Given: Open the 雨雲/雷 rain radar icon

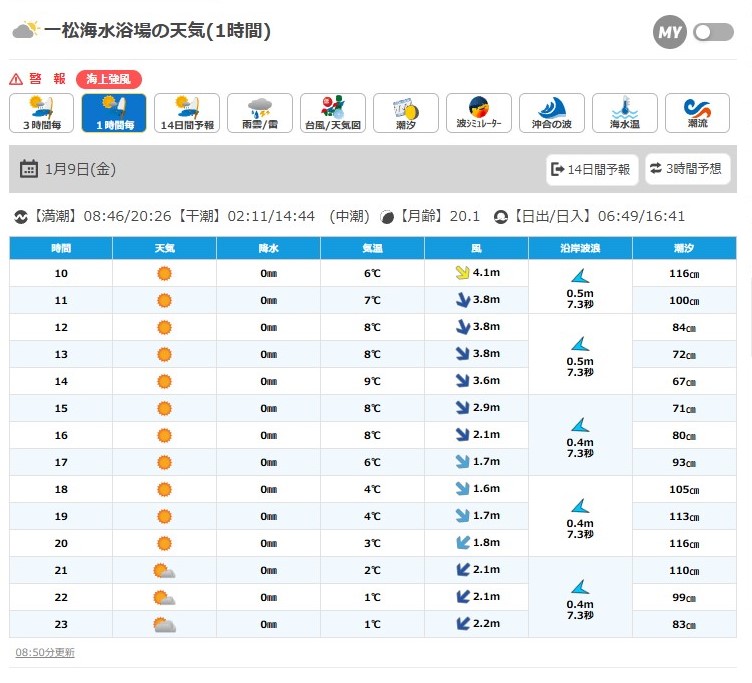Looking at the screenshot, I should pyautogui.click(x=260, y=113).
